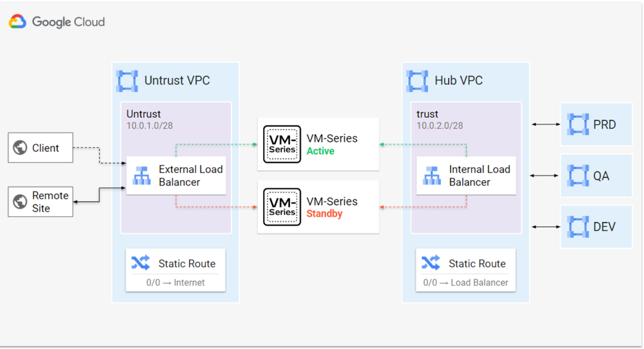
Task: Click the Standby VM-Series logo icon
Action: (282, 207)
